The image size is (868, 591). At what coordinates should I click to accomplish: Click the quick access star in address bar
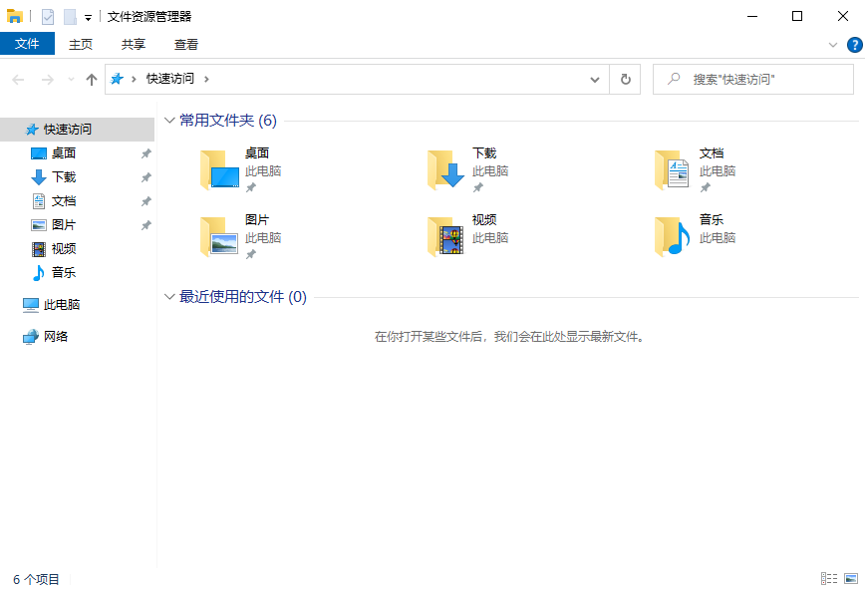(x=117, y=79)
